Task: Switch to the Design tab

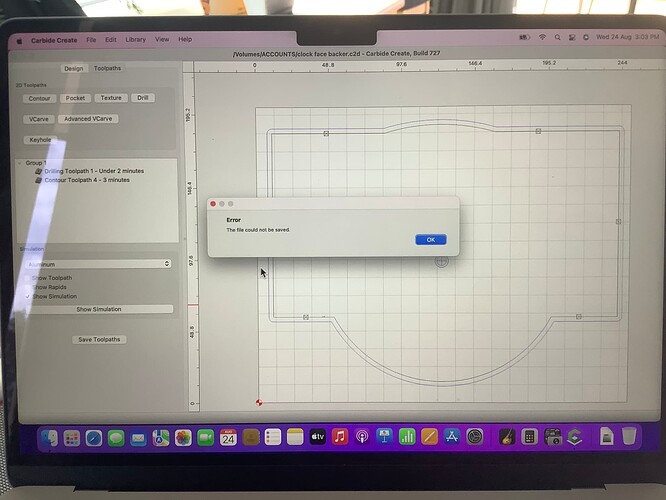Action: tap(73, 68)
